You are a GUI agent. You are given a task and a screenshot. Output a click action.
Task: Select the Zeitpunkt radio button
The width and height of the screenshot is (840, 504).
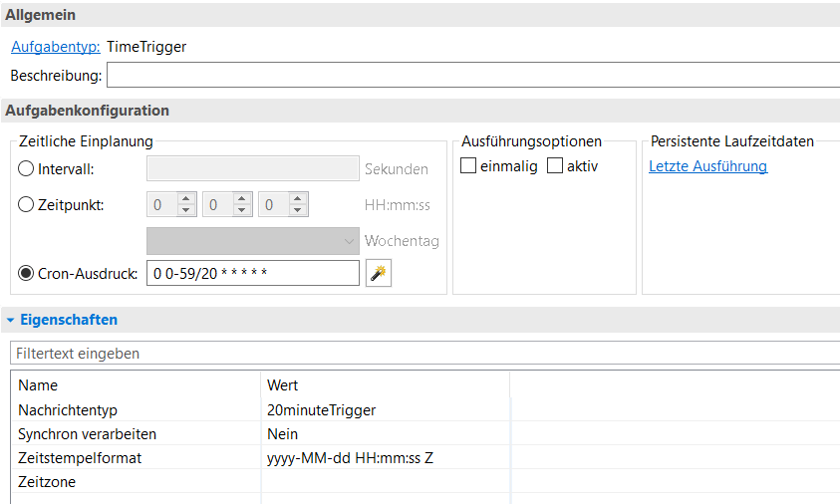click(x=26, y=204)
